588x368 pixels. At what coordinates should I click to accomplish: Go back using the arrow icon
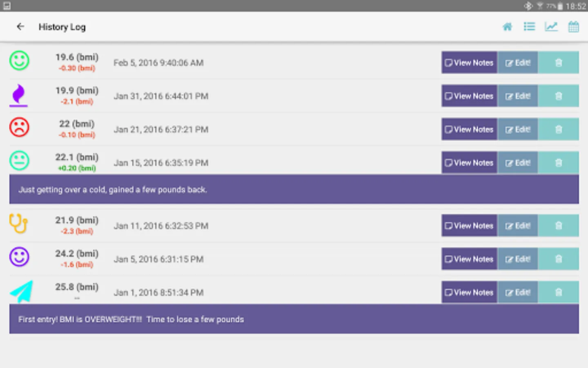(20, 27)
